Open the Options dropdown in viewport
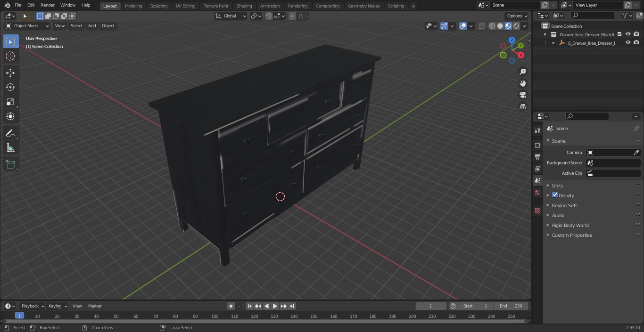Viewport: 644px width, 332px height. click(517, 16)
